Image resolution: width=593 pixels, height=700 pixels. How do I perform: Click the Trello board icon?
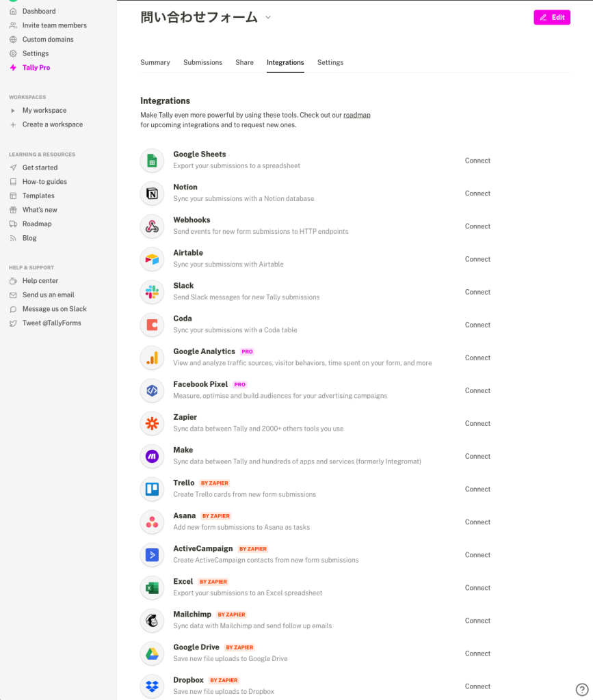coord(153,489)
